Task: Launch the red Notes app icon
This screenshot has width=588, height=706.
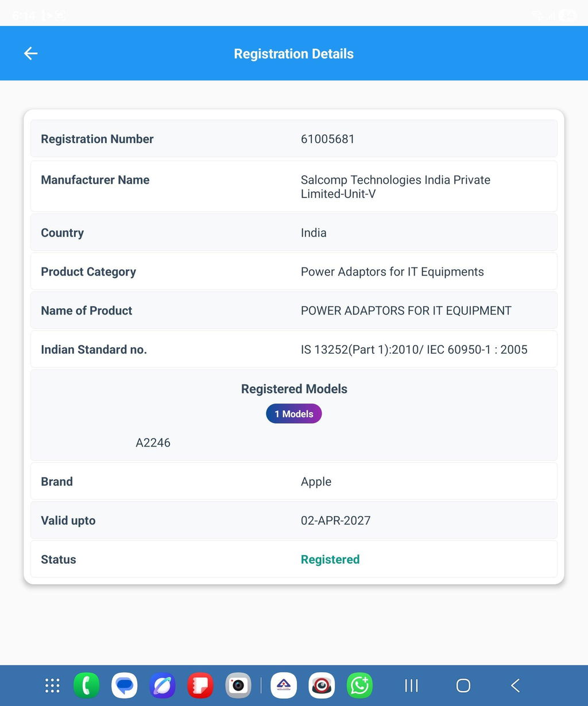Action: [200, 685]
